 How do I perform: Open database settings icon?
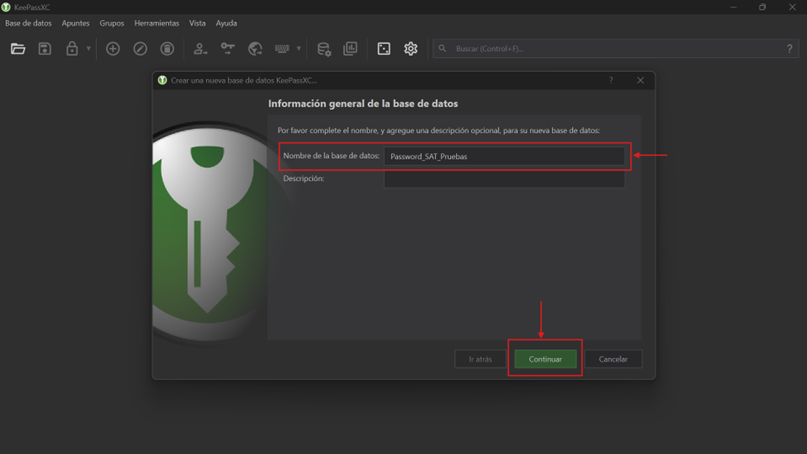coord(324,49)
